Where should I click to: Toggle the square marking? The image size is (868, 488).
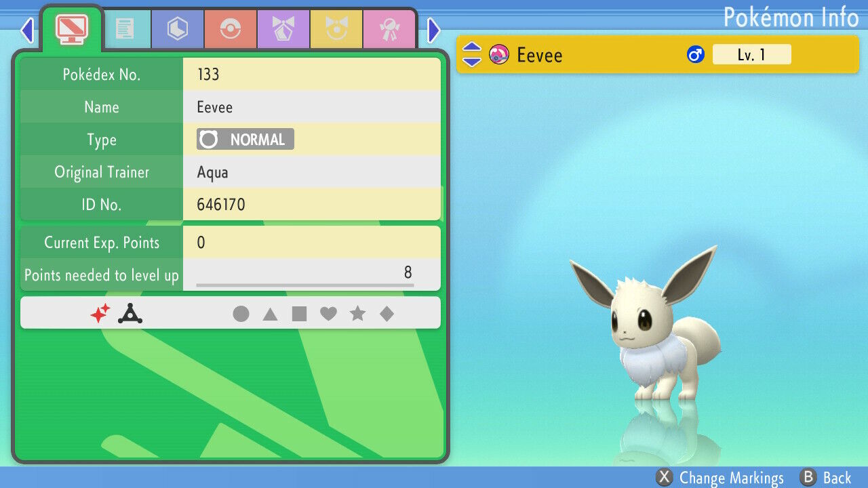pos(299,314)
